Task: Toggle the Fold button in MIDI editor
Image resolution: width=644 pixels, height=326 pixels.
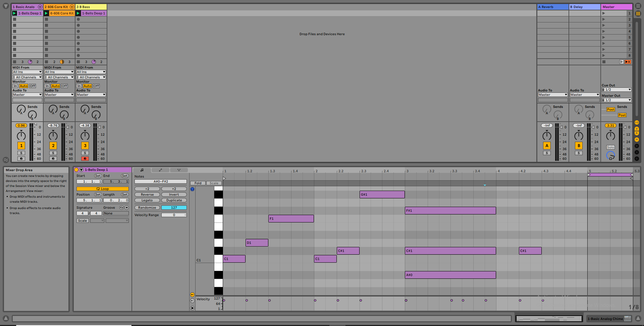Action: pyautogui.click(x=198, y=183)
